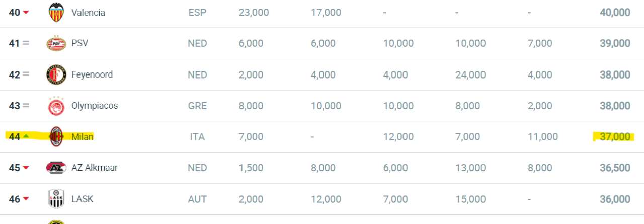Viewport: 644px width, 224px height.
Task: Click the Feyenoord club crest
Action: click(56, 74)
